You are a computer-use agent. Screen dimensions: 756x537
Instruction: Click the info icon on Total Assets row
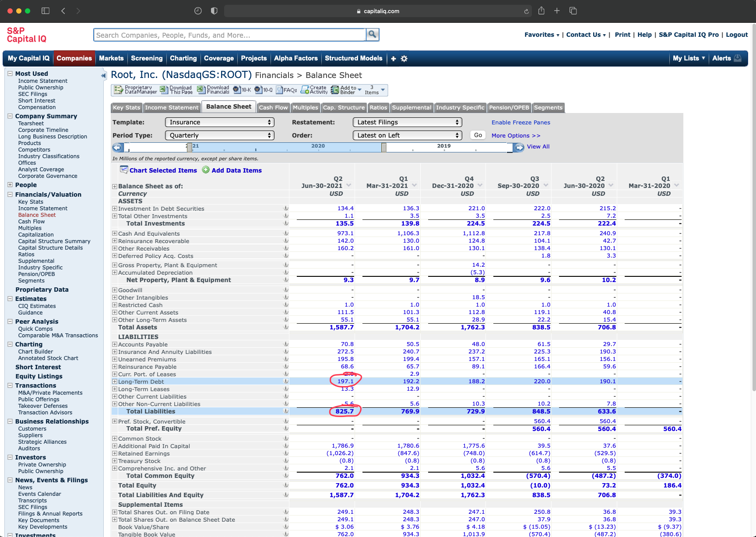286,327
